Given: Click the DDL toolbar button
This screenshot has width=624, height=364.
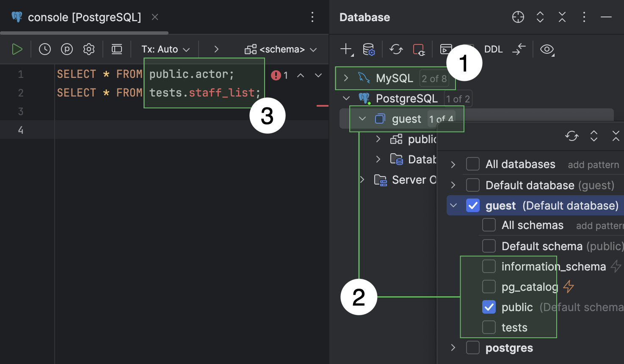Looking at the screenshot, I should pos(493,49).
